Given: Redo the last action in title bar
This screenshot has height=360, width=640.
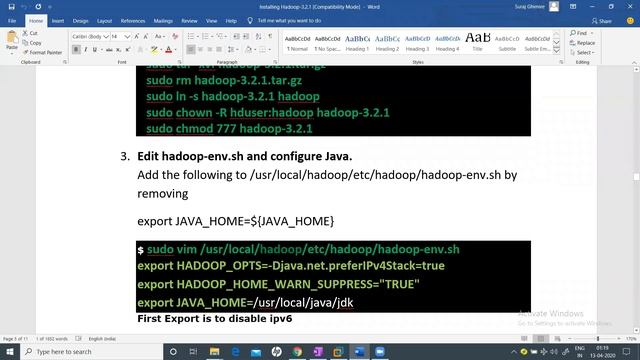Looking at the screenshot, I should click(38, 7).
